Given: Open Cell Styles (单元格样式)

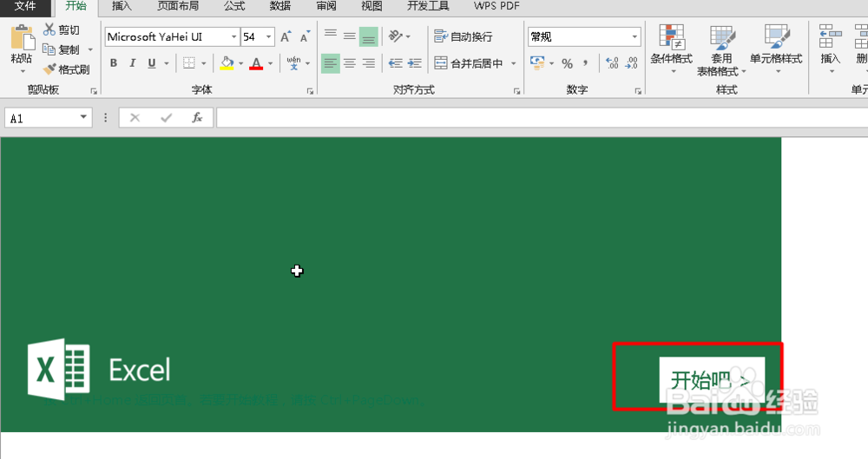Looking at the screenshot, I should 776,49.
